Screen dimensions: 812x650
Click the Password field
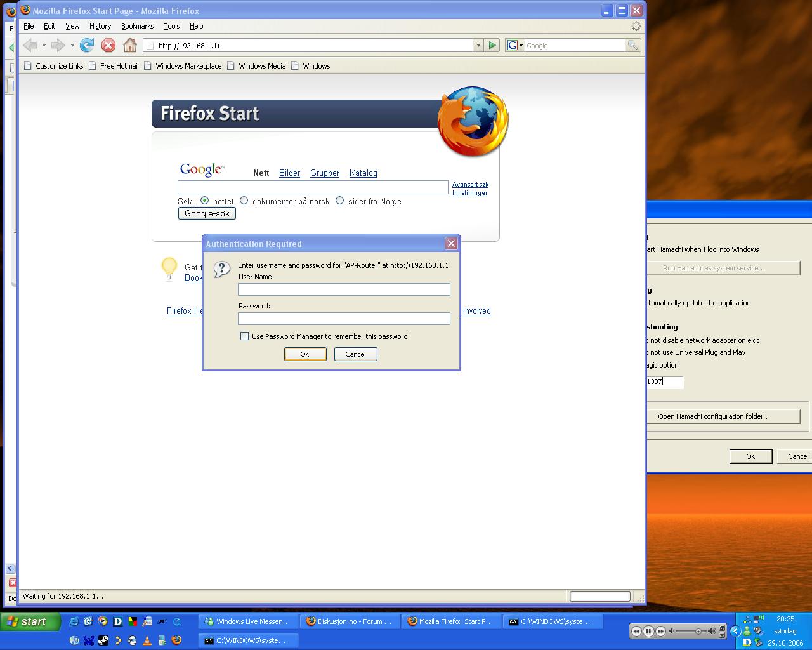344,319
